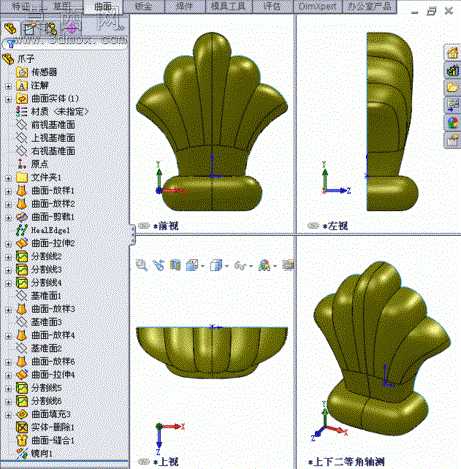Expand the 文件夹1 folder node

coord(8,178)
